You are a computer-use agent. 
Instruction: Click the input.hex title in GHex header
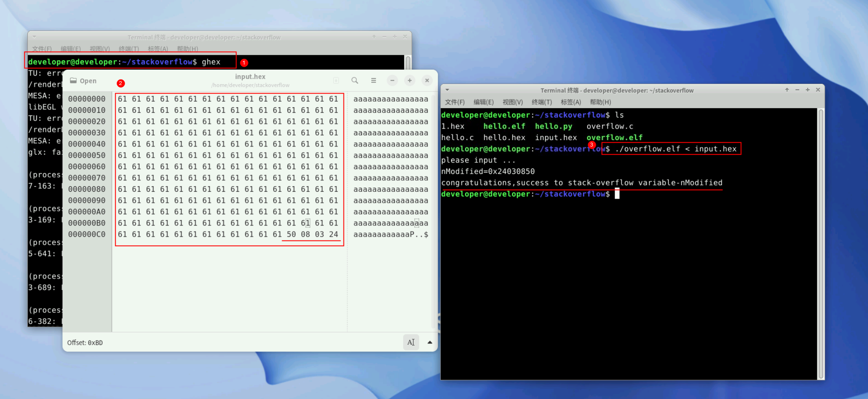(250, 76)
